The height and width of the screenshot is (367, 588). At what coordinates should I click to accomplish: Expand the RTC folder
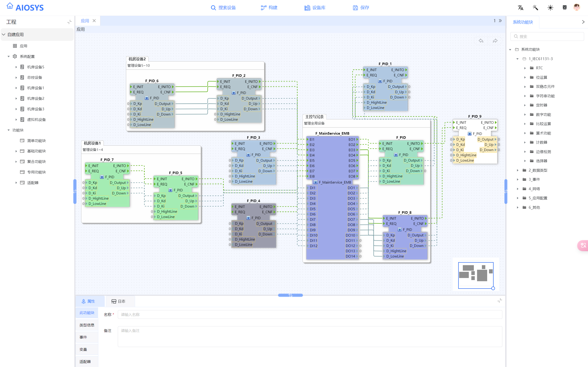pyautogui.click(x=525, y=68)
